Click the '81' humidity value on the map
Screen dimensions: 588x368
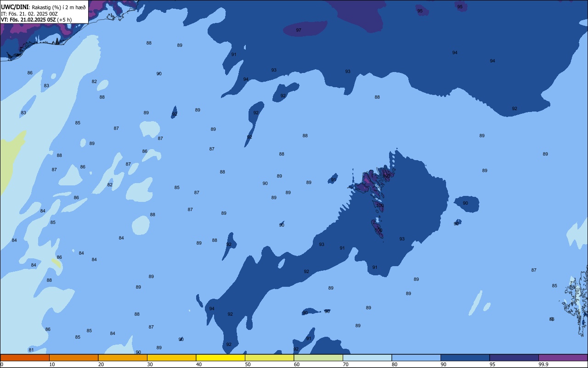coord(31,350)
